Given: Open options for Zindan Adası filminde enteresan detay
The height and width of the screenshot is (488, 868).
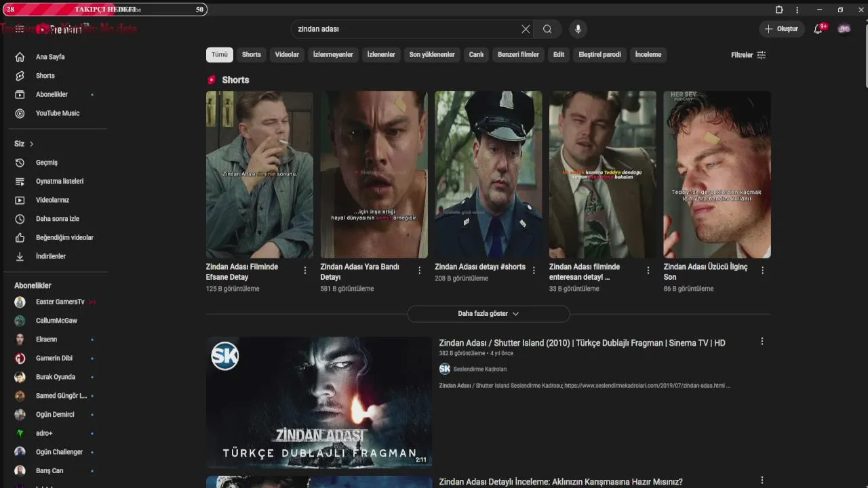Looking at the screenshot, I should pyautogui.click(x=648, y=270).
